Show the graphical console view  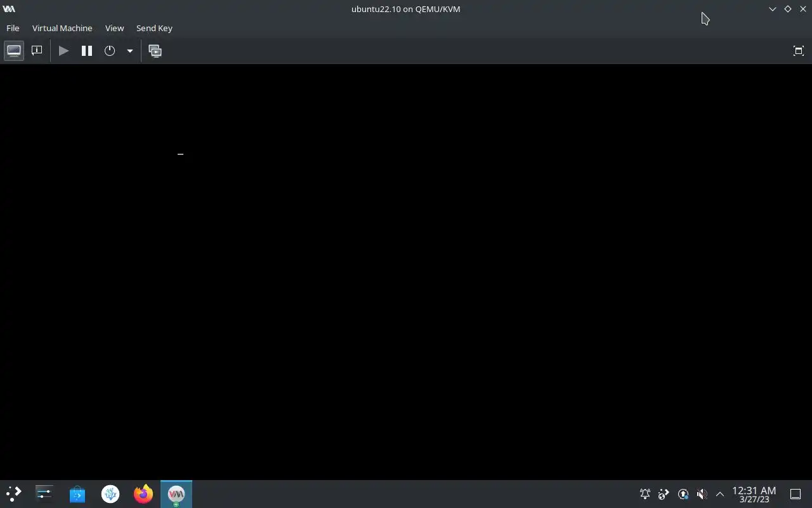tap(14, 51)
